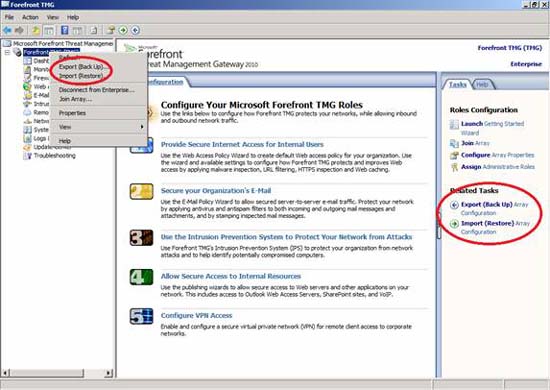Viewport: 550px width, 390px height.
Task: Click the Forefront TMG server node icon
Action: (17, 52)
